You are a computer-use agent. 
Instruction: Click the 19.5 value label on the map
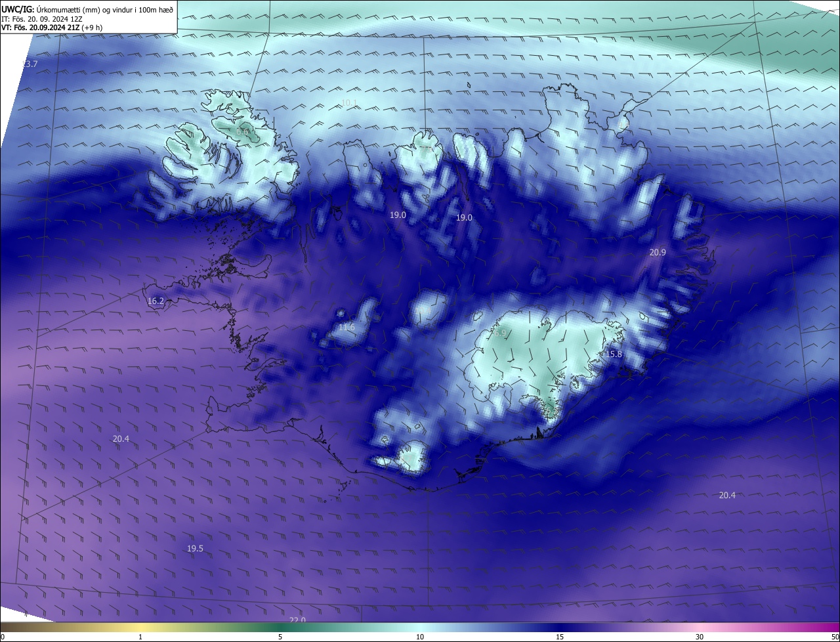[195, 548]
